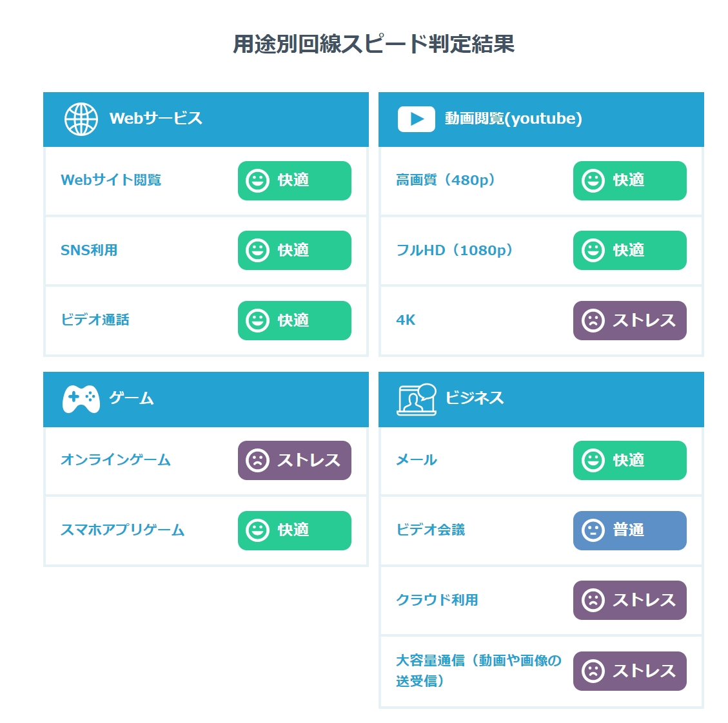Select the スマホアプリゲーム row label
Screen dimensions: 728x723
coord(123,530)
